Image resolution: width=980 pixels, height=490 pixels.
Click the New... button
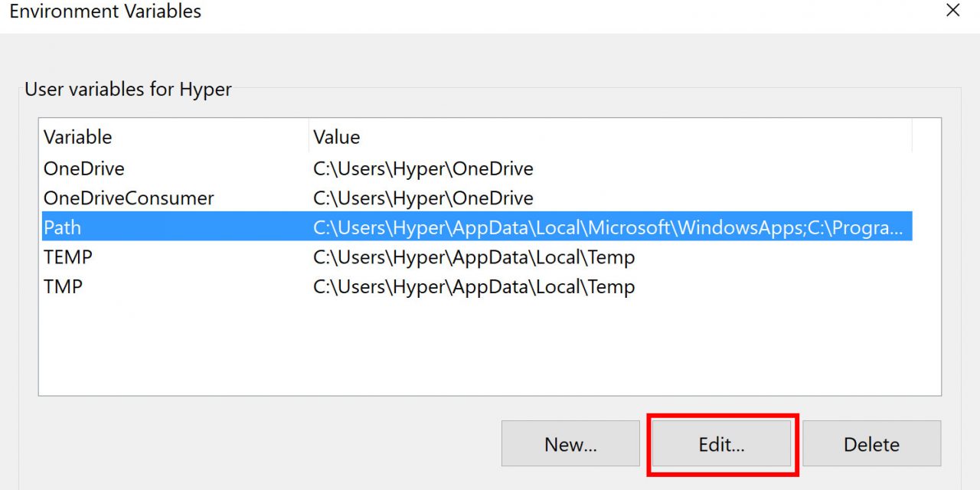(x=570, y=444)
